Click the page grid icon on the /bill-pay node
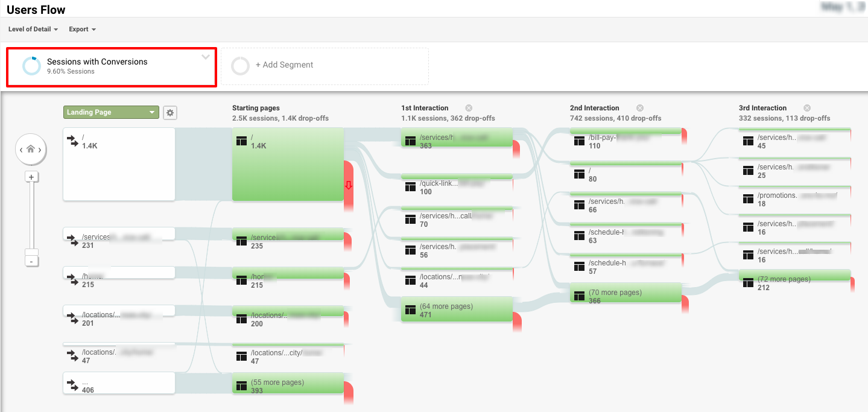The height and width of the screenshot is (412, 868). click(x=580, y=141)
